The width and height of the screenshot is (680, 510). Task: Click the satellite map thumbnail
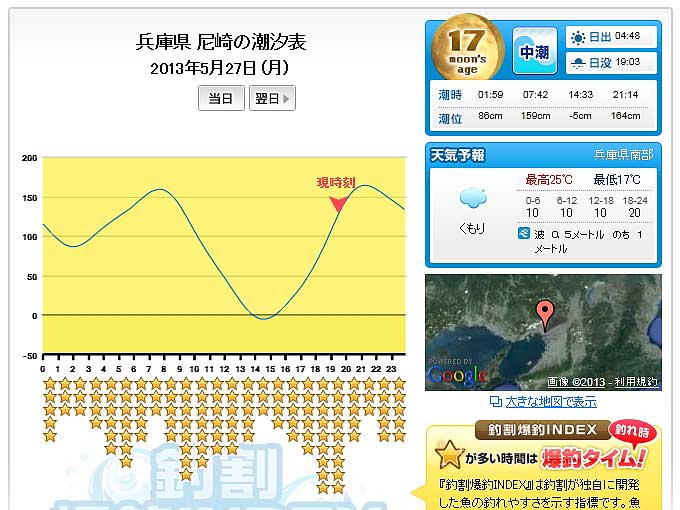(543, 332)
